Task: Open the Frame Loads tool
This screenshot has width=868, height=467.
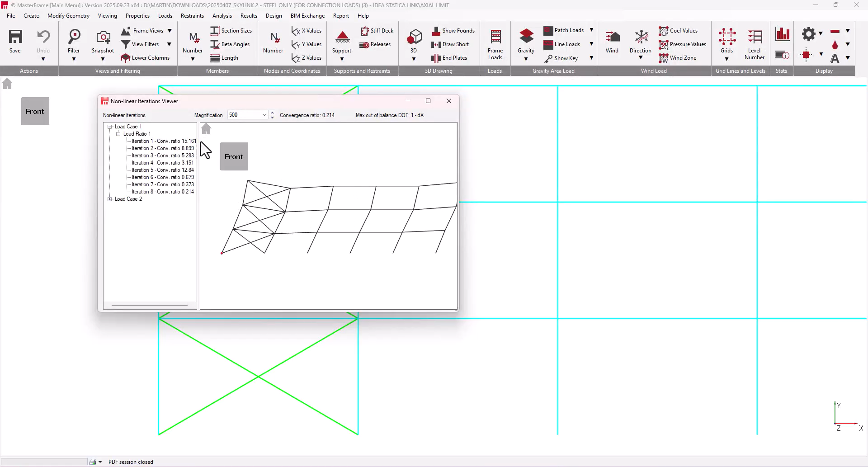Action: click(x=495, y=37)
